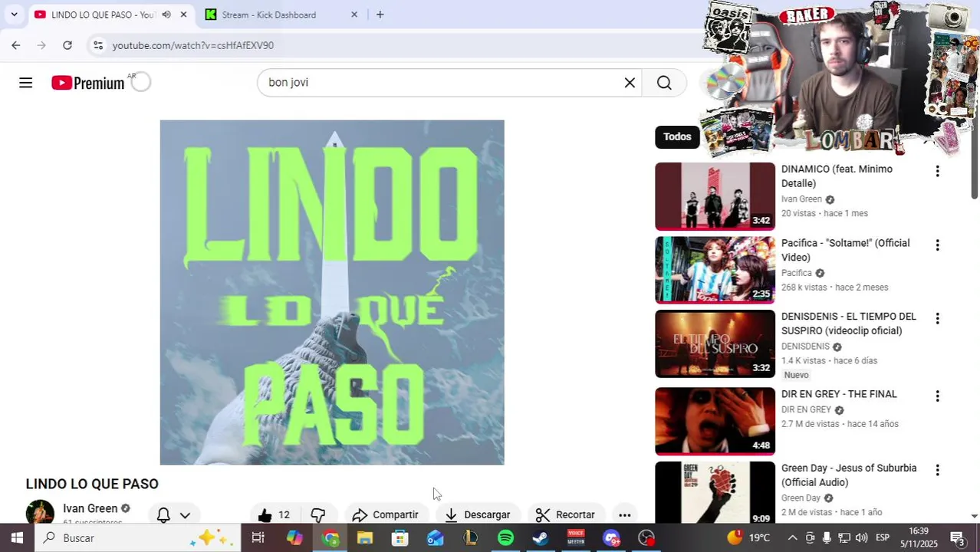Open options menu for DIR EN GREY video

tap(937, 396)
